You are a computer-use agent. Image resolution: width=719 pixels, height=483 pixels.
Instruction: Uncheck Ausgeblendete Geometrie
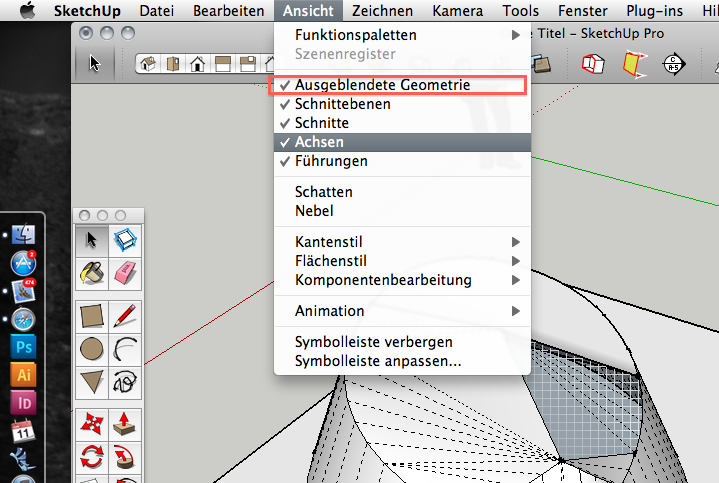[402, 85]
